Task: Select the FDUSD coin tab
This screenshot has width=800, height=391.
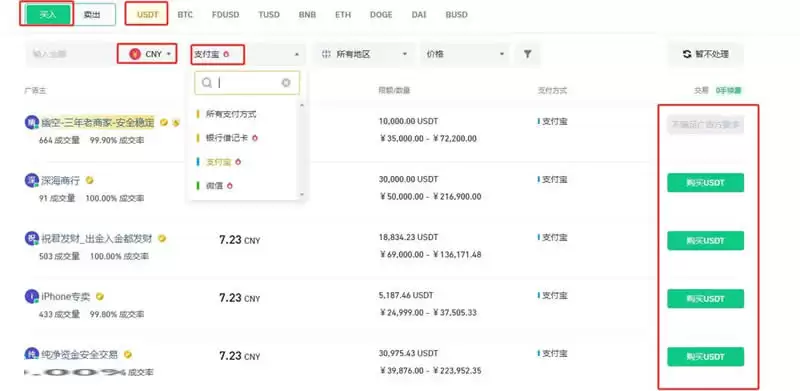Action: pos(226,15)
